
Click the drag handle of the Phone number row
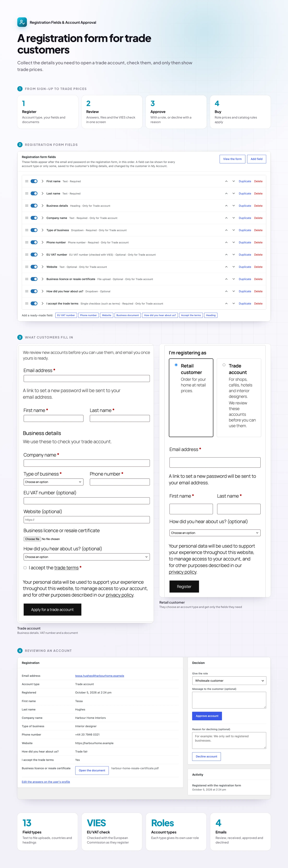pyautogui.click(x=27, y=242)
